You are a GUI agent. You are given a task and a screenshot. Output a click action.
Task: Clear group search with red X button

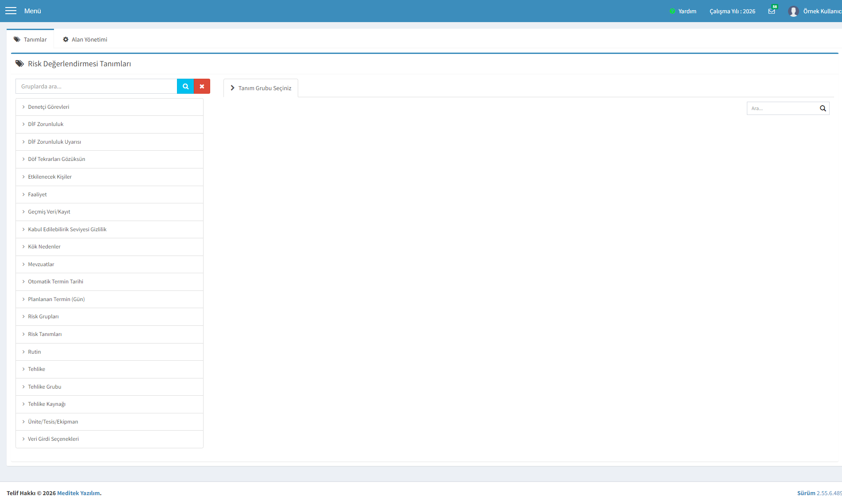[x=202, y=86]
